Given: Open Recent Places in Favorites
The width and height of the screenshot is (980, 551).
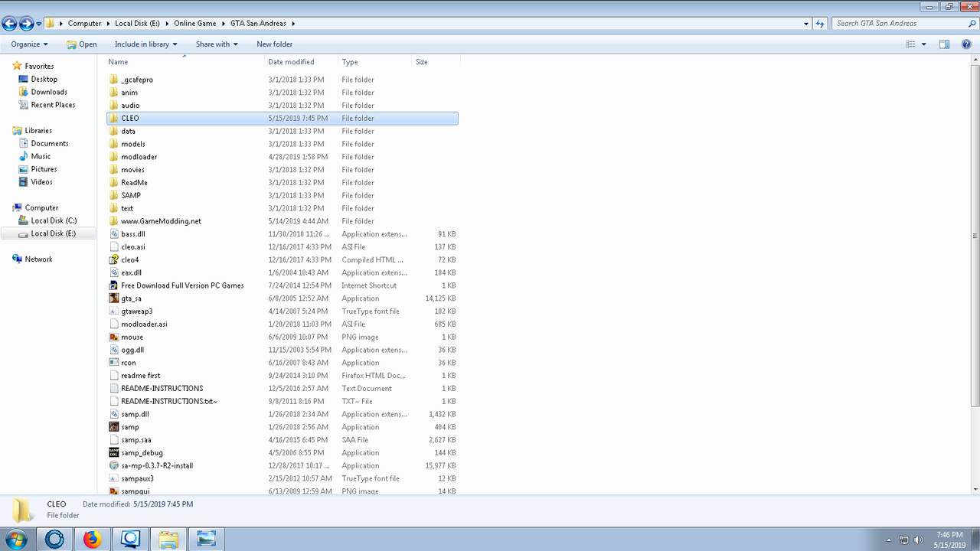Looking at the screenshot, I should (x=53, y=105).
